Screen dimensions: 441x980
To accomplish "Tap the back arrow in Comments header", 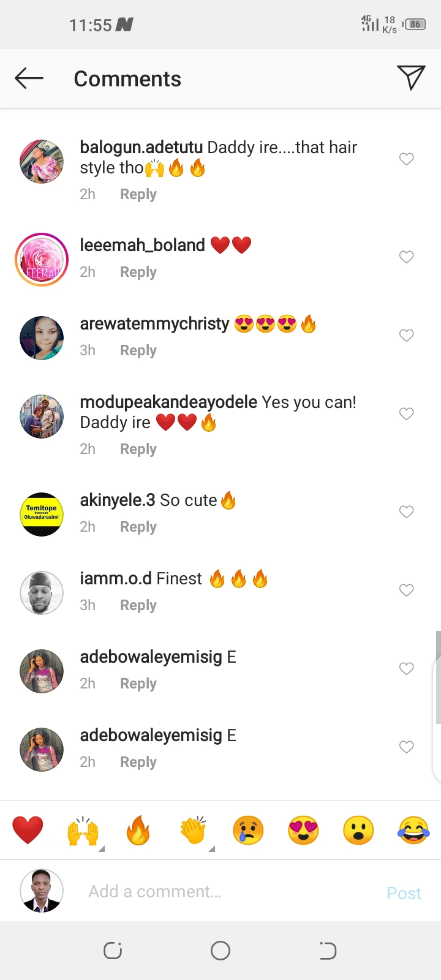I will click(29, 78).
